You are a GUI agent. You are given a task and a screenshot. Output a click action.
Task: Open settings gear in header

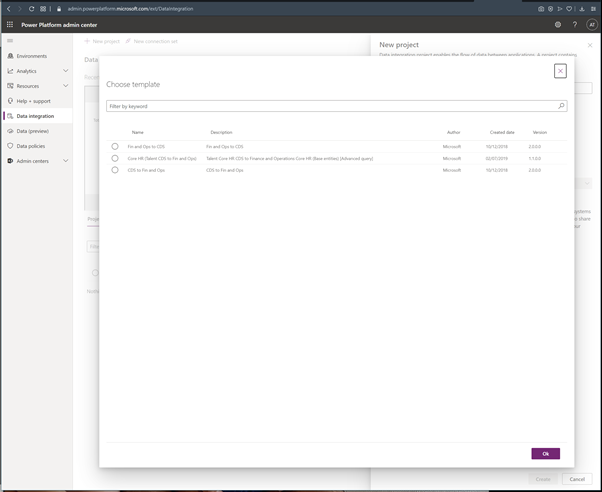pos(558,25)
